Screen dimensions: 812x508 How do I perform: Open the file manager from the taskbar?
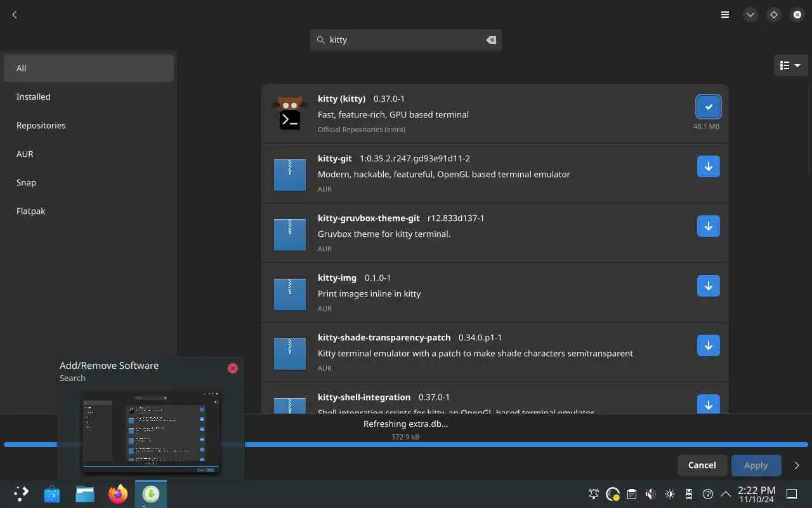point(85,493)
